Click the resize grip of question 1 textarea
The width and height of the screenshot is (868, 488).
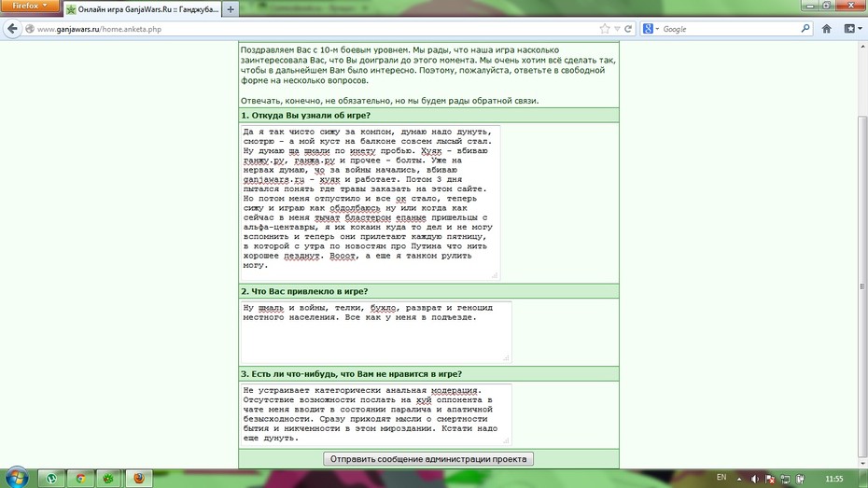click(x=495, y=275)
